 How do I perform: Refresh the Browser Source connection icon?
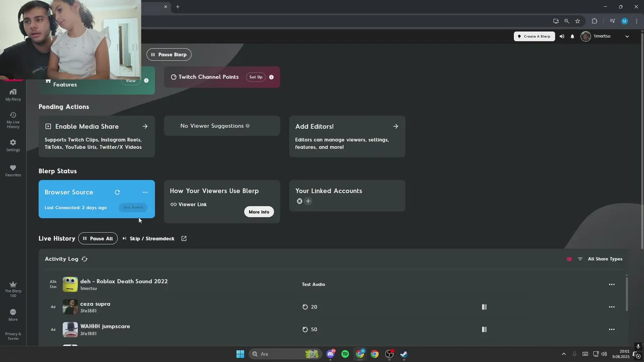[x=117, y=192]
